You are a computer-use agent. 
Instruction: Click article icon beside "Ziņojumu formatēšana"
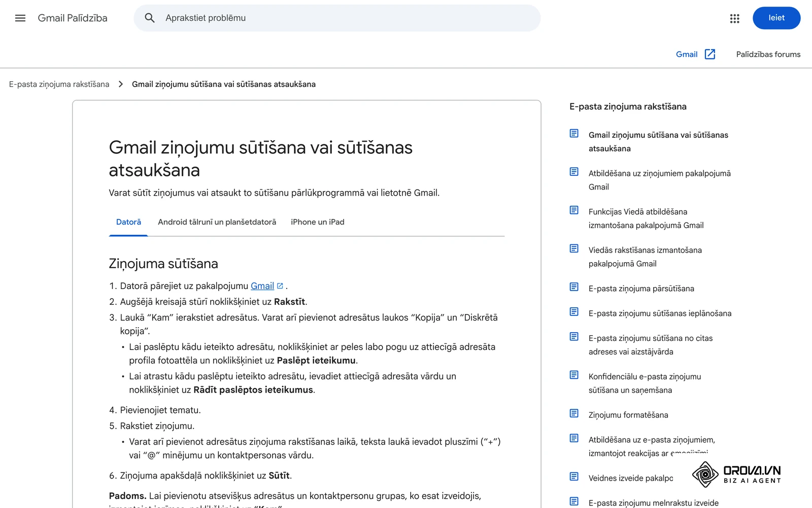(x=574, y=414)
